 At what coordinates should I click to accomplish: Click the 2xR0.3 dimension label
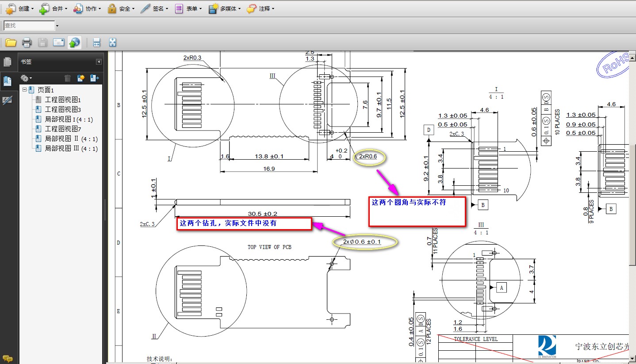[192, 58]
